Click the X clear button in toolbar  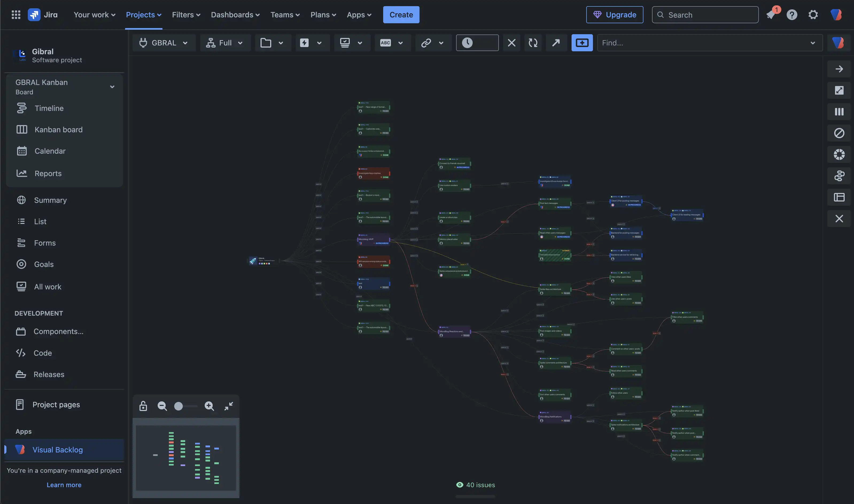(511, 43)
